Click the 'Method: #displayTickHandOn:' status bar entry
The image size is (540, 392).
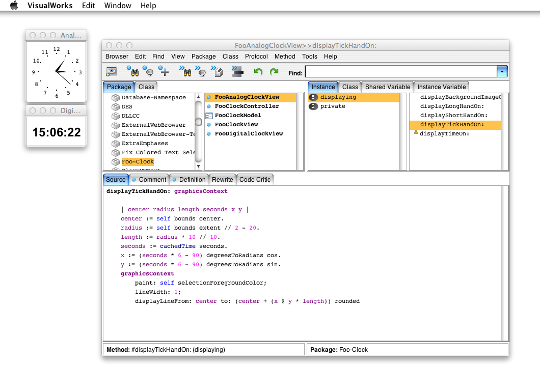[x=204, y=350]
